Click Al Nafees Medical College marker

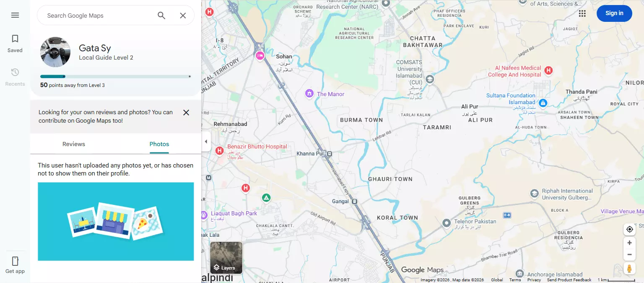548,71
